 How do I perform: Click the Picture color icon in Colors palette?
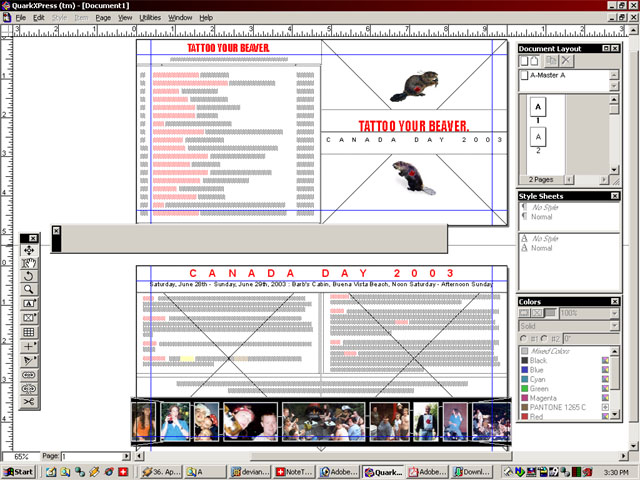[537, 313]
